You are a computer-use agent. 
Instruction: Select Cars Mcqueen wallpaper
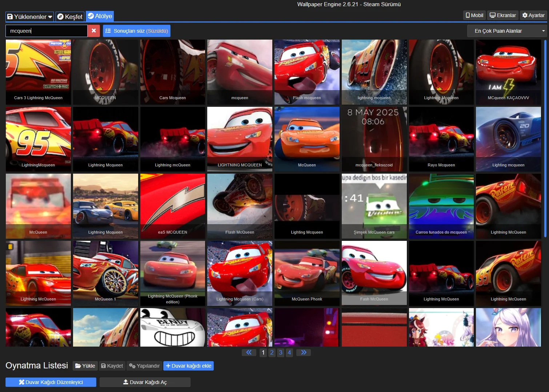tap(173, 72)
